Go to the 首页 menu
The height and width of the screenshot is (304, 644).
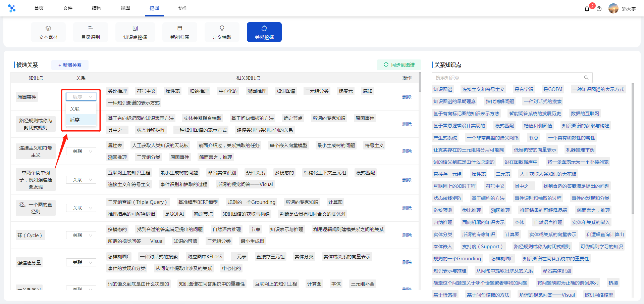tap(39, 8)
